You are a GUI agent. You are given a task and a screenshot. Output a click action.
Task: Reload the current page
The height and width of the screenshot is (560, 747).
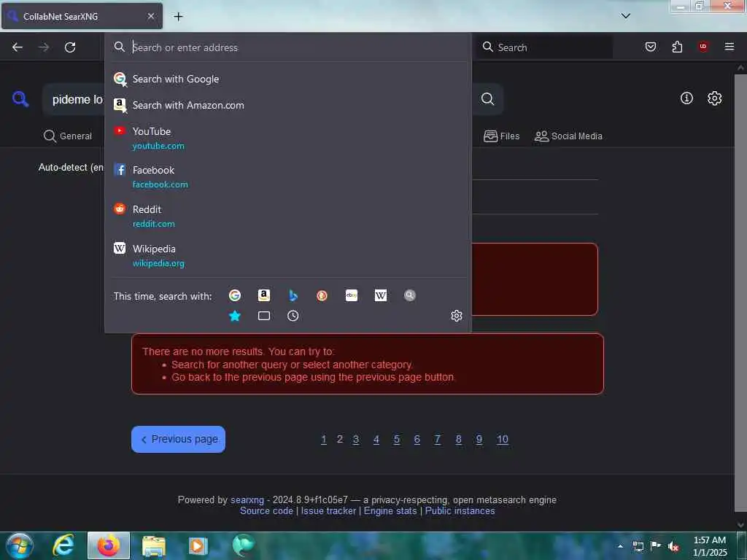pyautogui.click(x=70, y=47)
